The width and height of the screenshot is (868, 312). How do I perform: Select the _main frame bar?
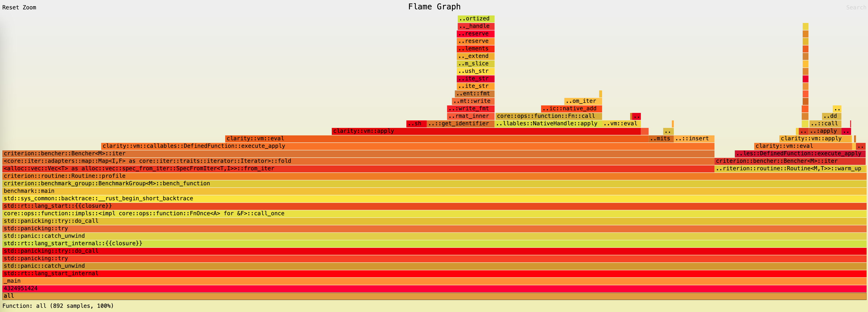[x=434, y=281]
